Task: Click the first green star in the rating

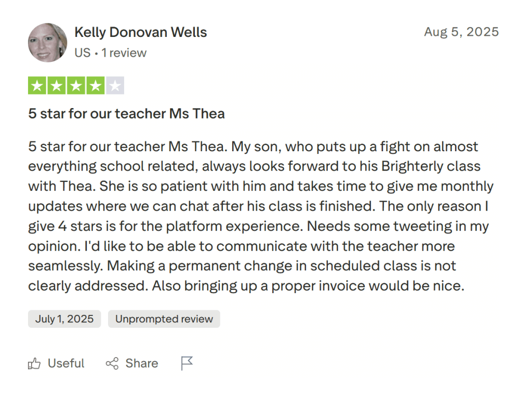Action: point(37,85)
